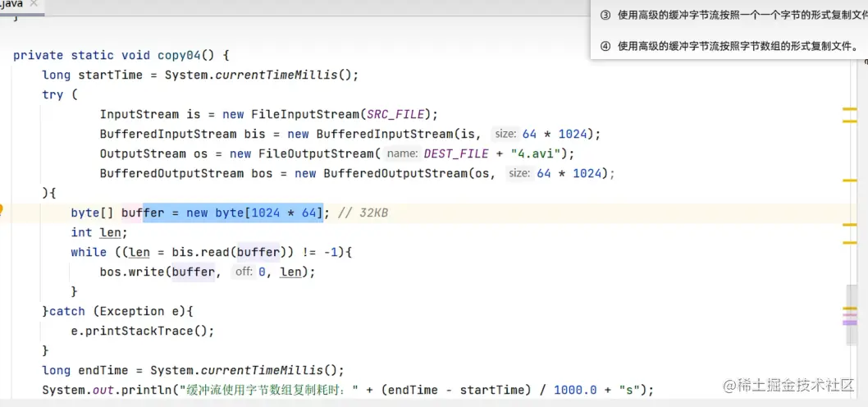This screenshot has width=868, height=407.
Task: Click the // 32KB comment
Action: [x=363, y=213]
